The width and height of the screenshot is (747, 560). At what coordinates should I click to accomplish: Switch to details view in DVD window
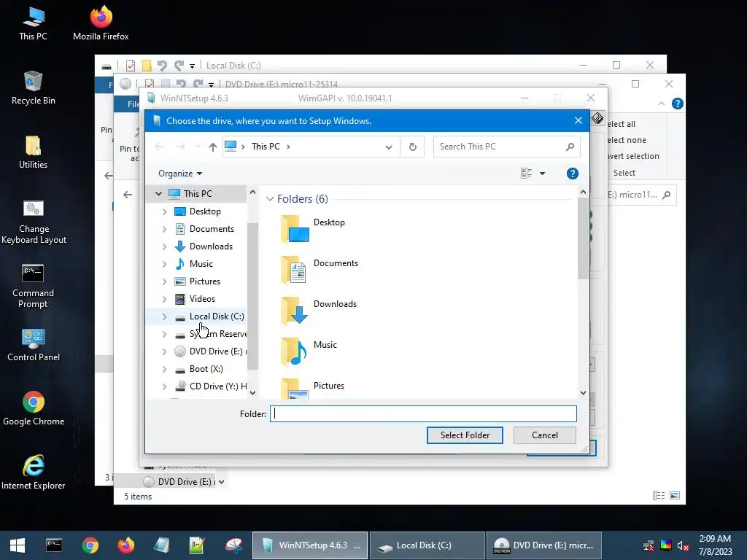coord(659,496)
